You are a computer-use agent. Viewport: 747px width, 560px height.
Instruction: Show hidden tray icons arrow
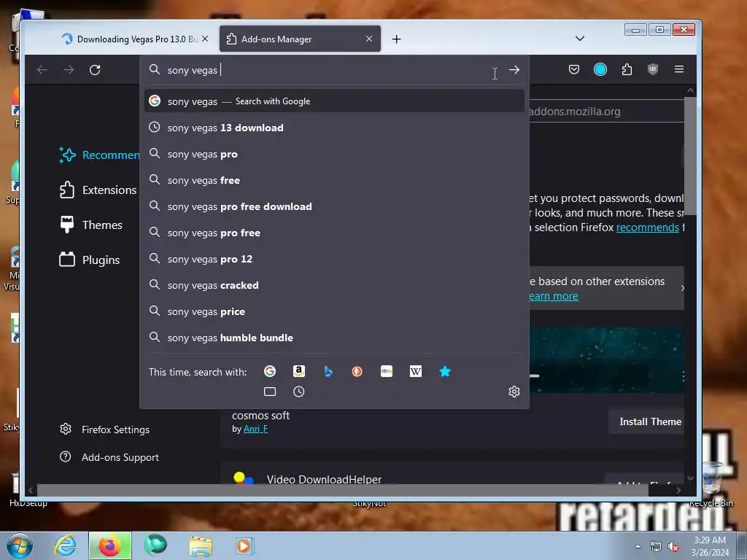pyautogui.click(x=638, y=546)
